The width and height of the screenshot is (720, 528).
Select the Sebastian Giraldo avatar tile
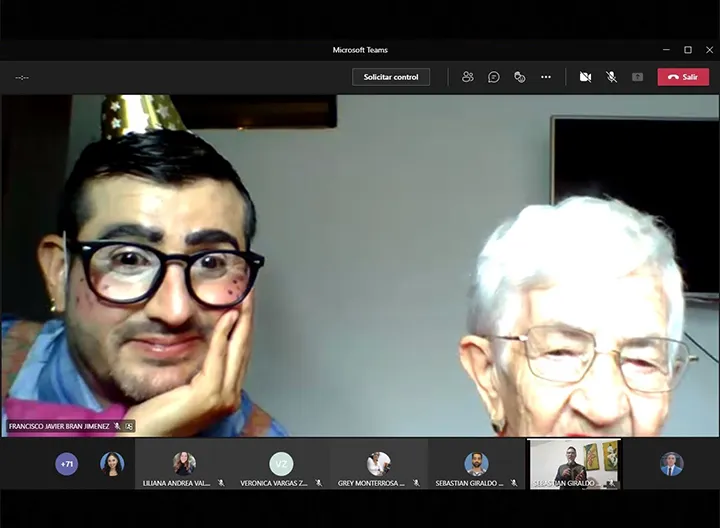pyautogui.click(x=476, y=464)
